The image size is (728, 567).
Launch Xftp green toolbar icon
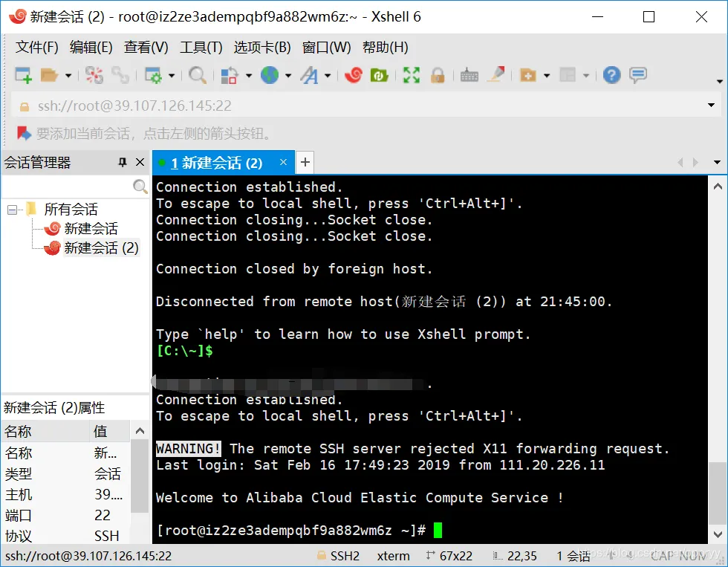(380, 75)
